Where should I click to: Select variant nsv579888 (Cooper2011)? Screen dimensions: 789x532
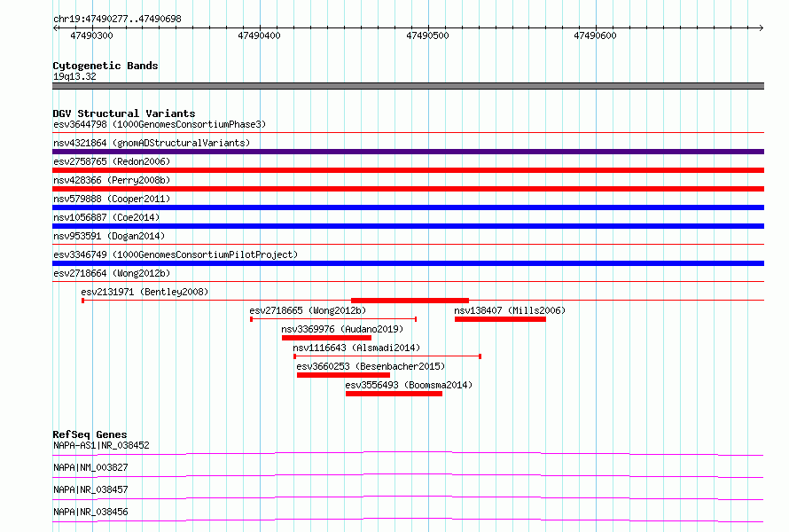[112, 199]
